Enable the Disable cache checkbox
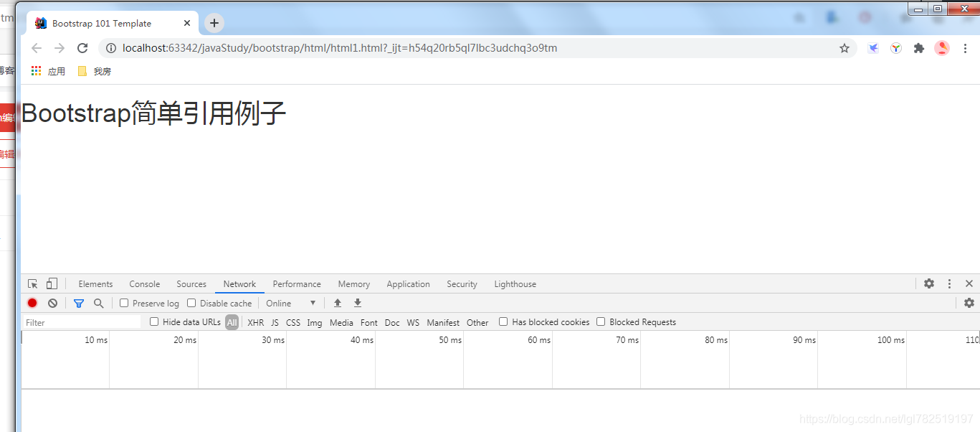The width and height of the screenshot is (980, 432). point(191,303)
